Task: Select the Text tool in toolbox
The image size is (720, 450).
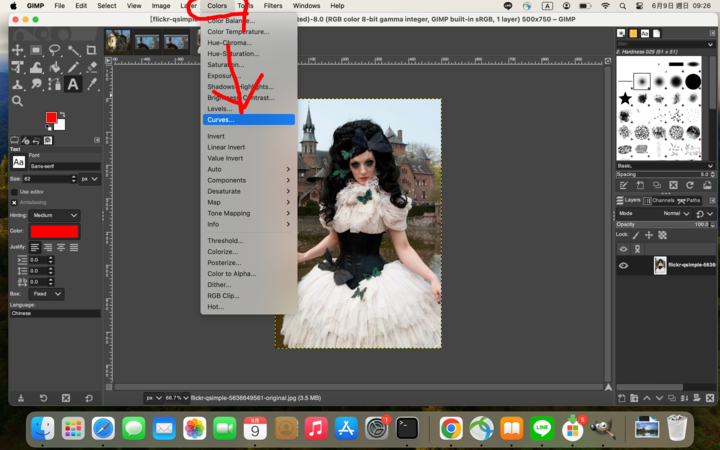Action: (73, 85)
